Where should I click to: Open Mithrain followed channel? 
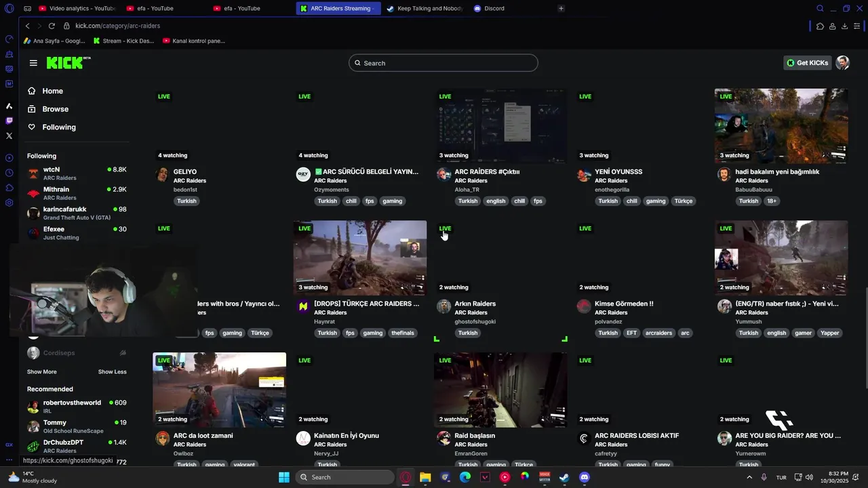pos(77,193)
